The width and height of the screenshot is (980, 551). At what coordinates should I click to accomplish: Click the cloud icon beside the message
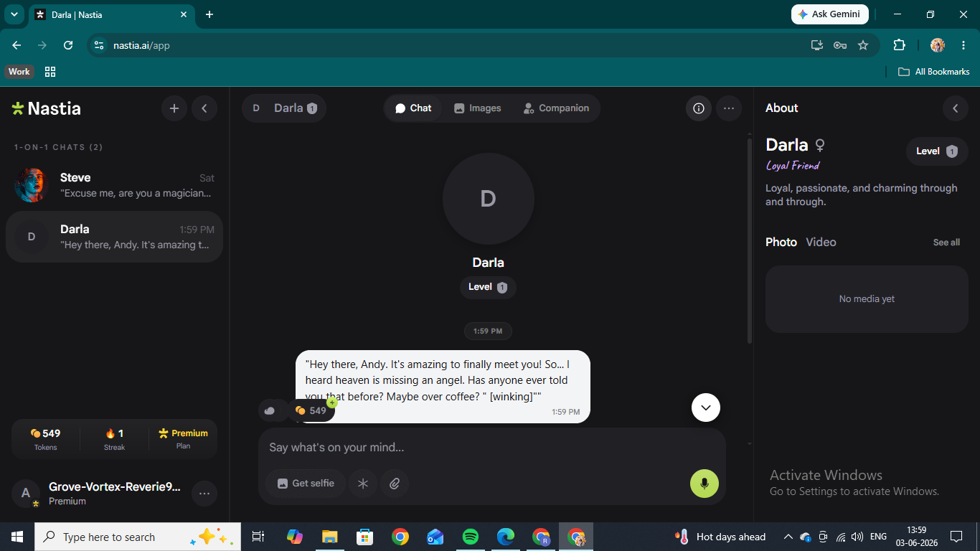pos(270,410)
